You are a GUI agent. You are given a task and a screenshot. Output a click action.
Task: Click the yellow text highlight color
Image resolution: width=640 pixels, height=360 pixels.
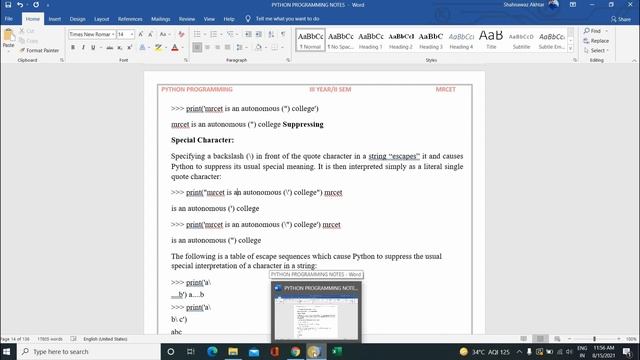click(x=158, y=48)
